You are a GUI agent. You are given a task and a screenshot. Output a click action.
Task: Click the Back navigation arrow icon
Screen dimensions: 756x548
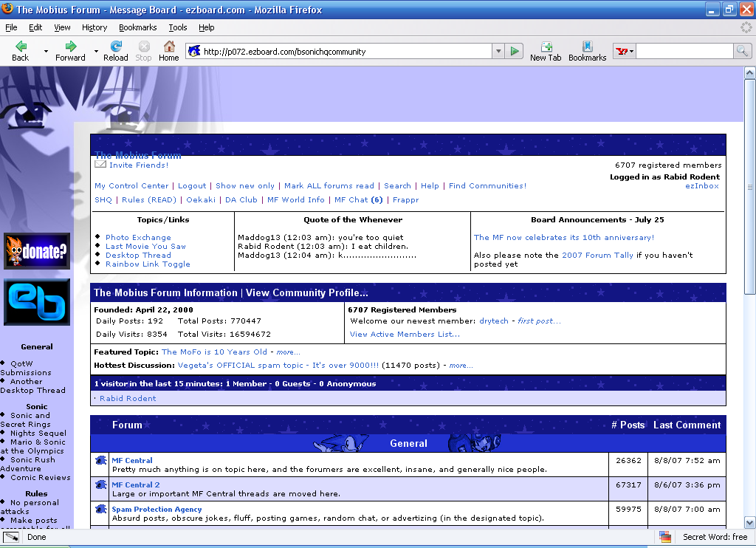coord(21,47)
